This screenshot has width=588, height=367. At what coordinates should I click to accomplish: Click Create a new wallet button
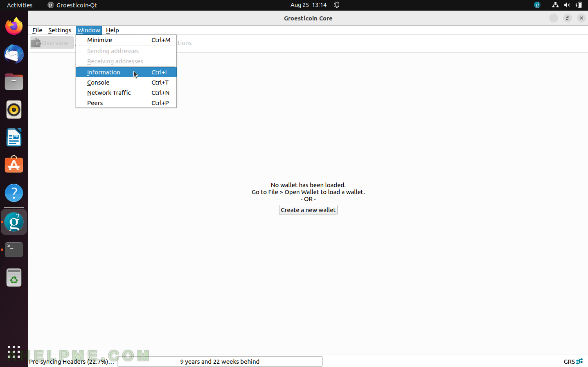[x=308, y=210]
